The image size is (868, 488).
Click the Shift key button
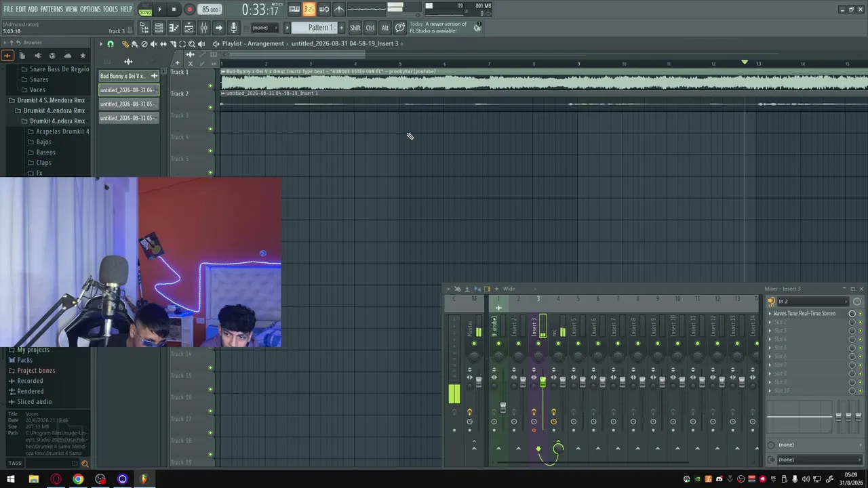(x=355, y=28)
